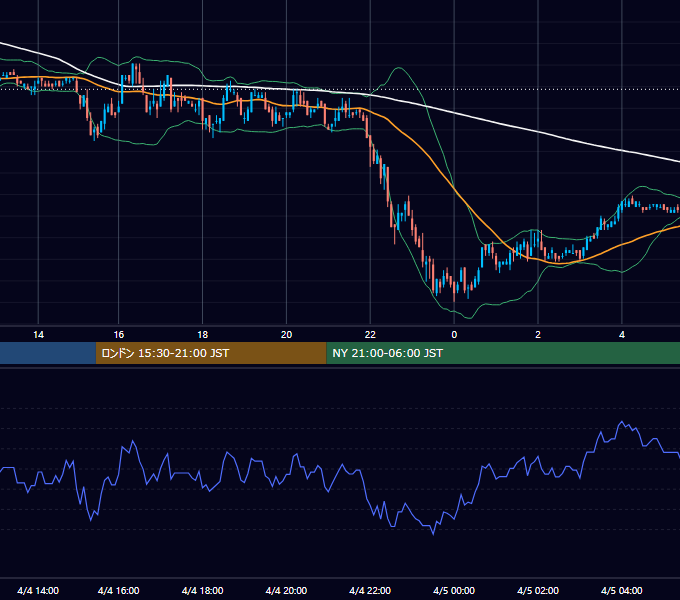Click the '4/4 14:00' oscillator time label
The width and height of the screenshot is (680, 600).
38,590
